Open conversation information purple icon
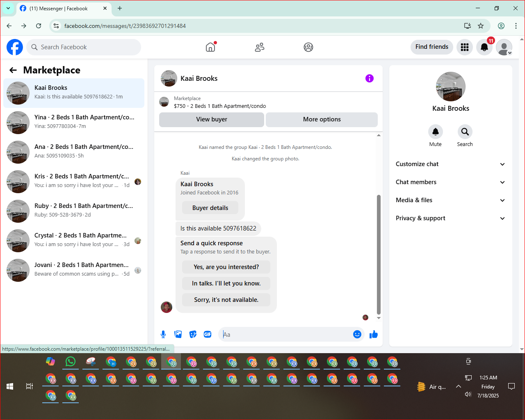 click(370, 78)
